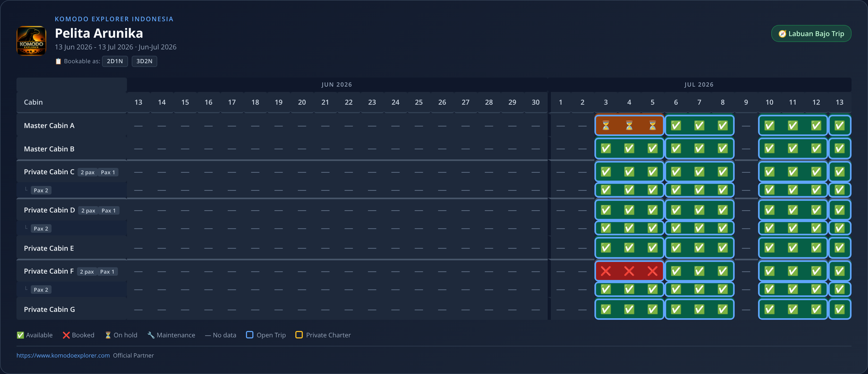
Task: Click the booked X for Private Cabin F on Jul 4
Action: point(629,271)
